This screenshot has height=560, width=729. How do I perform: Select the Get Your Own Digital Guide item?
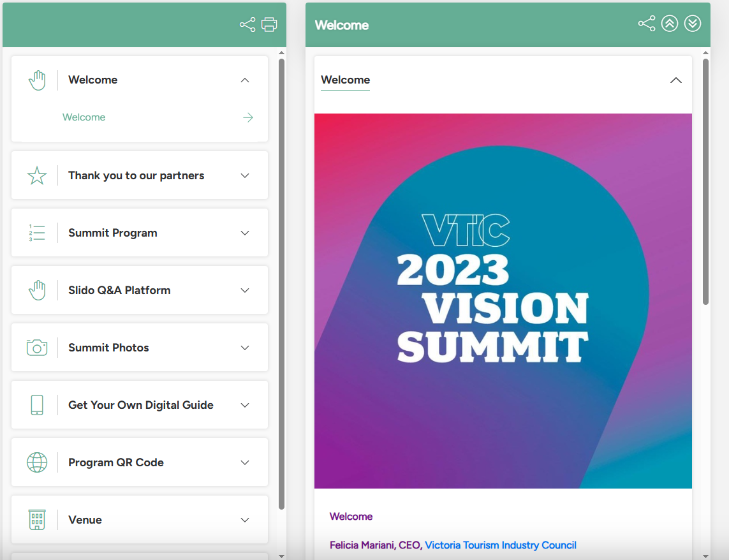141,405
